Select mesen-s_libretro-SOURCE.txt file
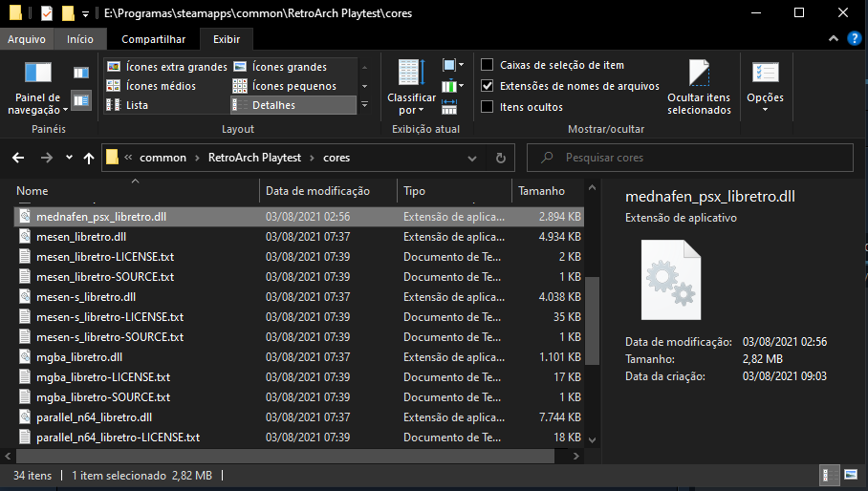The height and width of the screenshot is (491, 868). pyautogui.click(x=298, y=337)
